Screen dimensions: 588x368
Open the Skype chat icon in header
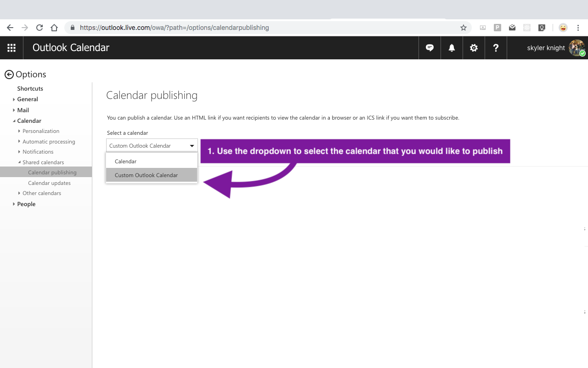tap(430, 48)
